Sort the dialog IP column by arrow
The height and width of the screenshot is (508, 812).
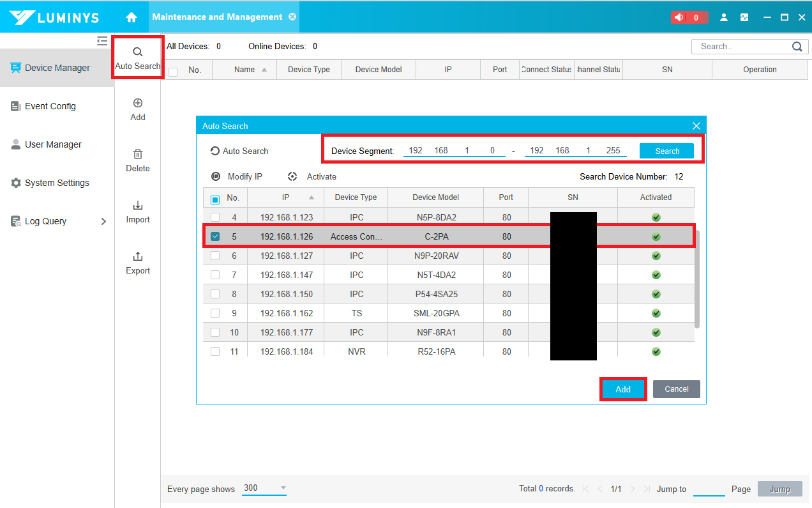pyautogui.click(x=312, y=197)
